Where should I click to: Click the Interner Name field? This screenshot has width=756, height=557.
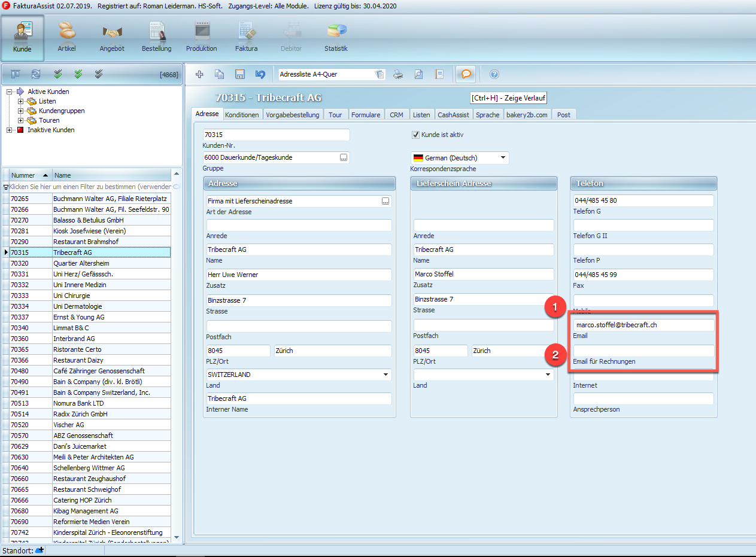(299, 398)
